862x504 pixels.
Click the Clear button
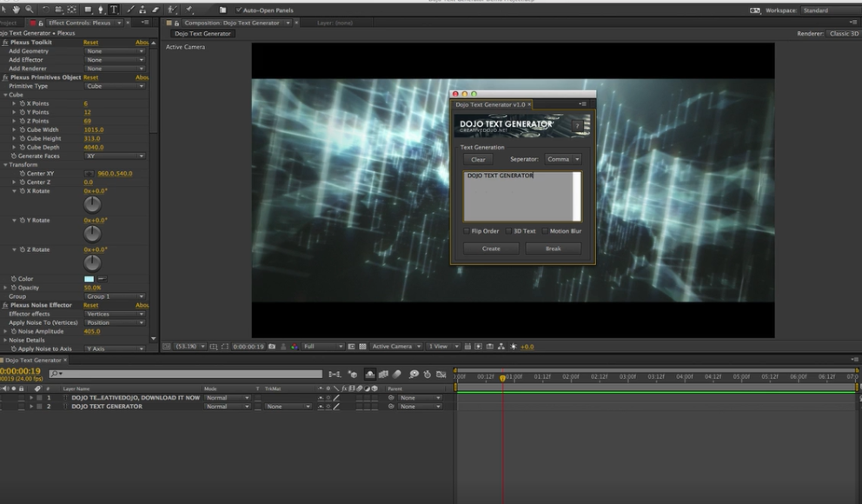pyautogui.click(x=478, y=159)
